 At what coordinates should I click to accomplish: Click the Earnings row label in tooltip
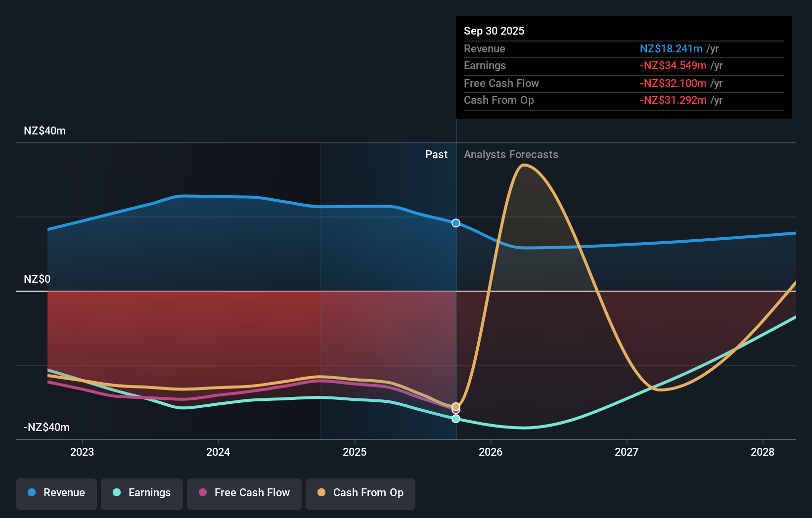pos(485,66)
